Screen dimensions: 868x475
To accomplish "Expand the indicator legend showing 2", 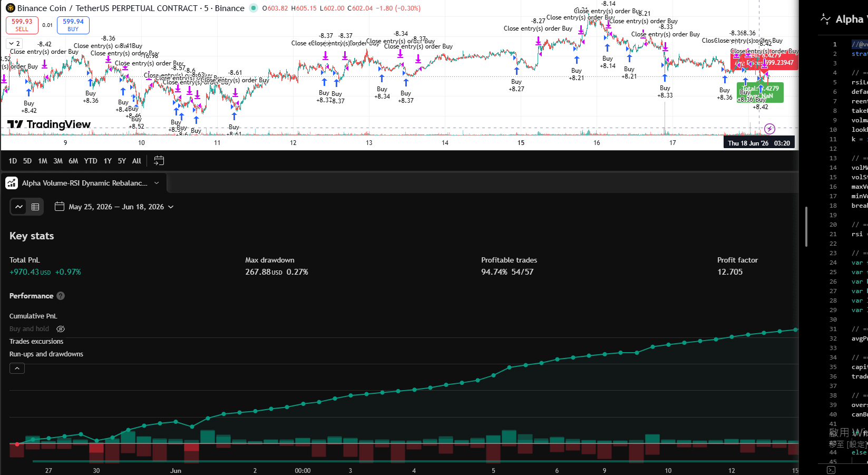I will (14, 44).
